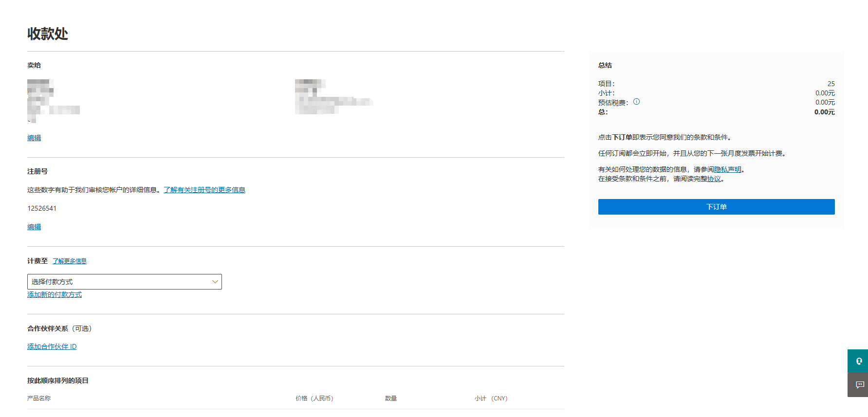Click info icon beside 预估税费
The image size is (868, 417).
pos(636,102)
